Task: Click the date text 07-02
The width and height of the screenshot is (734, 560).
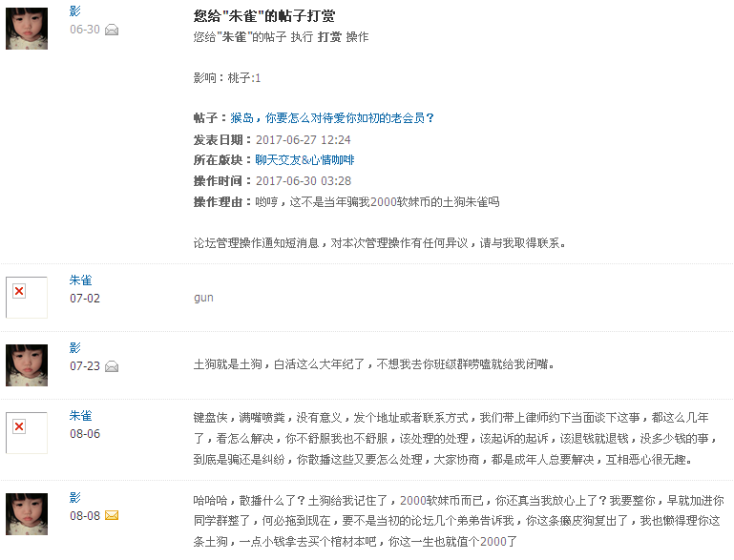Action: tap(85, 299)
